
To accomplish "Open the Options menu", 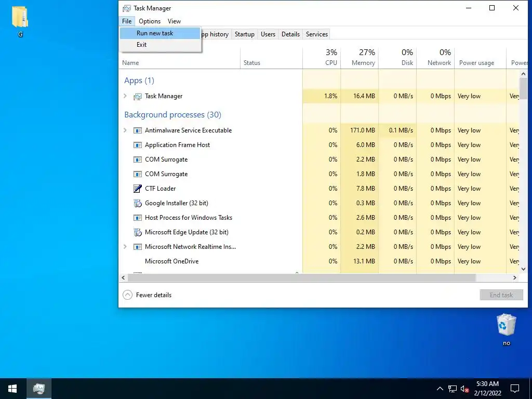I will [x=150, y=21].
